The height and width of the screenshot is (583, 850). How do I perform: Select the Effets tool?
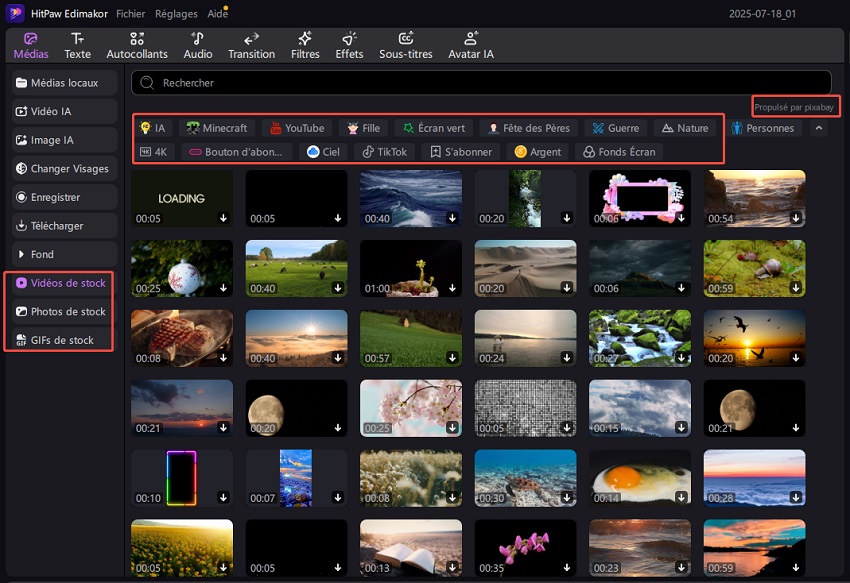(349, 45)
